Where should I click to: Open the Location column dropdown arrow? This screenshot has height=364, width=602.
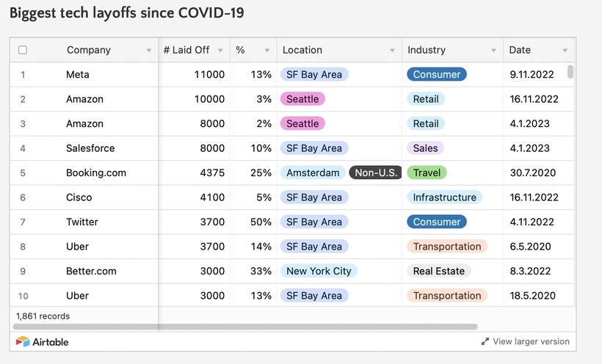tap(392, 51)
